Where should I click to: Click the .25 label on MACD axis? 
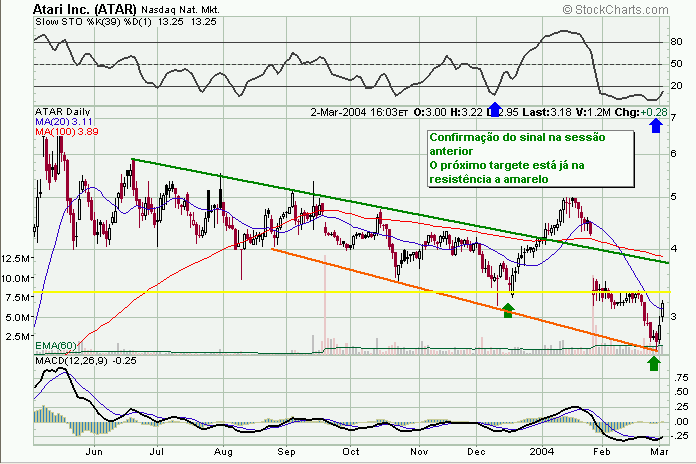click(x=680, y=407)
